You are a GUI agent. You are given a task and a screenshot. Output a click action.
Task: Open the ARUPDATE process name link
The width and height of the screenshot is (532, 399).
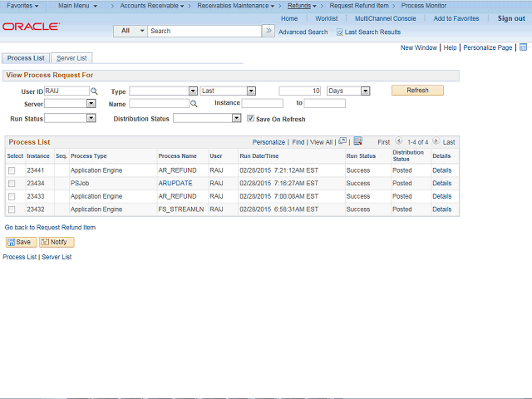[176, 183]
